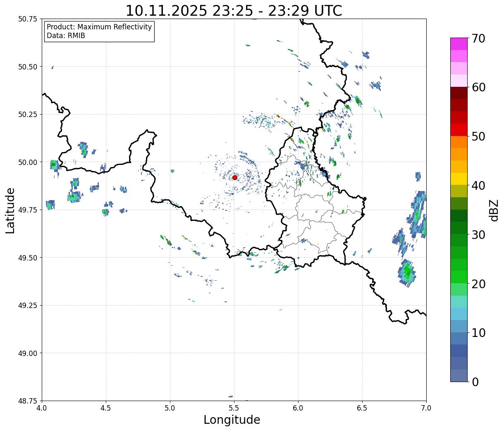Pick the dark green colorbar swatch near 35
Screen dimensions: 504x430
[459, 216]
